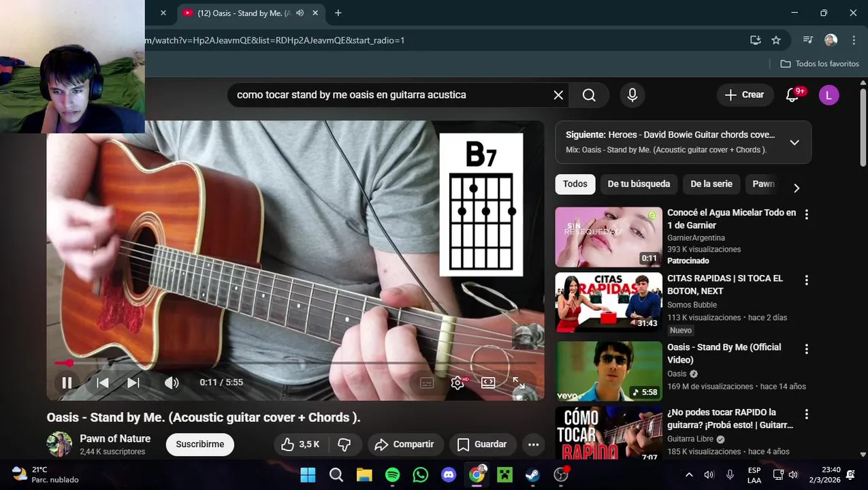868x490 pixels.
Task: Dislike the video
Action: (344, 444)
